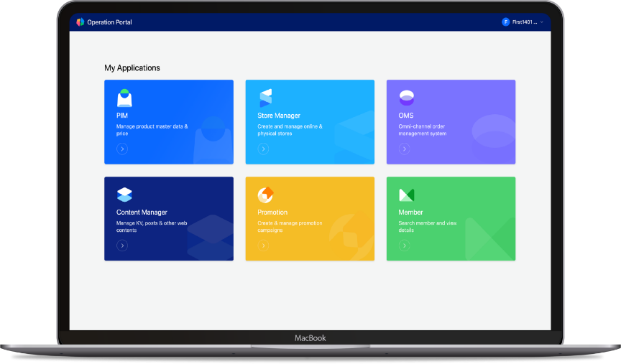Click the Store Manager app icon
This screenshot has height=364, width=621.
(x=265, y=98)
